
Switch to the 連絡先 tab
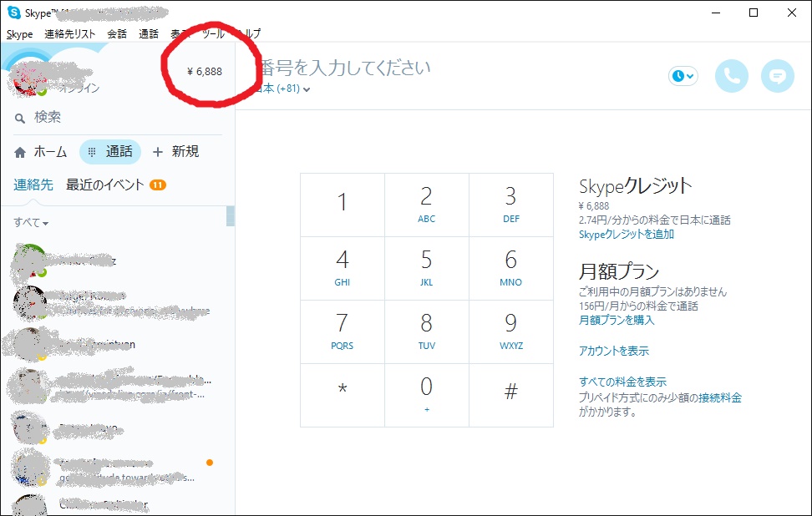point(33,185)
